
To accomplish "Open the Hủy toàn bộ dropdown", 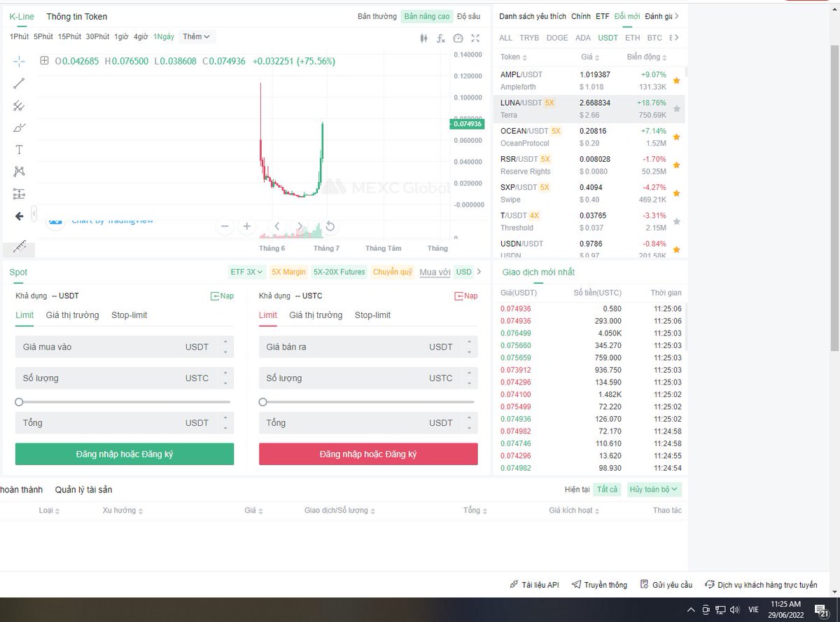I will coord(654,490).
